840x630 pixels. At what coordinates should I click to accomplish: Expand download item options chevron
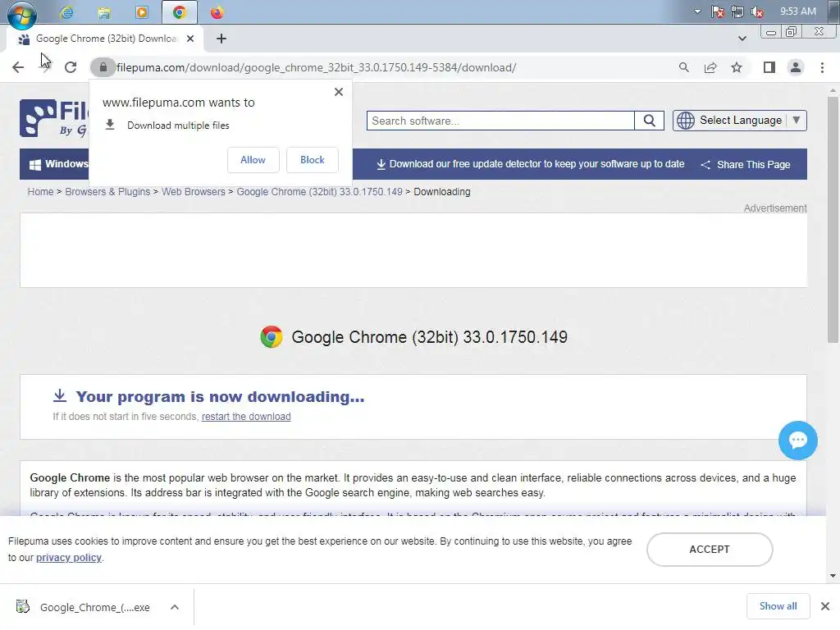[175, 607]
